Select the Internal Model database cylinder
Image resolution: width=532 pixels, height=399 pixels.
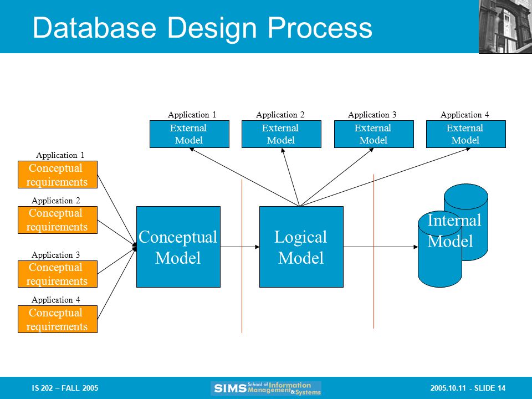453,236
